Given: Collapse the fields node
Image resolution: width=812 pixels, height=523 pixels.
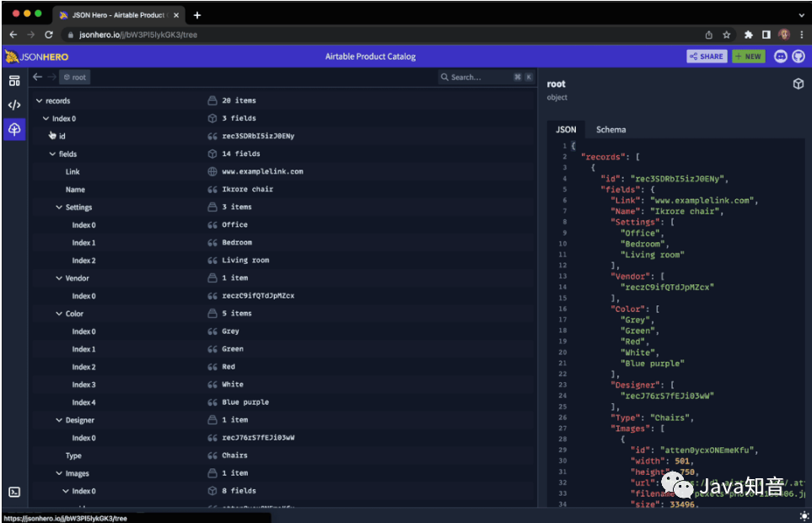Looking at the screenshot, I should coord(53,154).
